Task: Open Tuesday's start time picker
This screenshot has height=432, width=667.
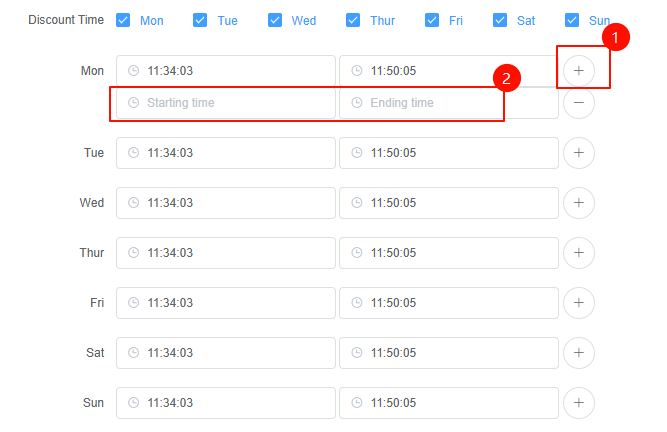Action: (226, 153)
